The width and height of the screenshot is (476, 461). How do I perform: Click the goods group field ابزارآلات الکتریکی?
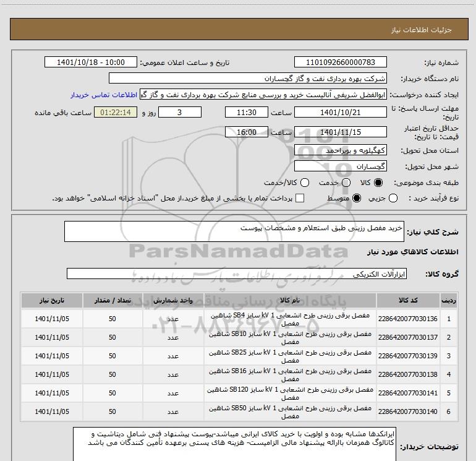237,274
